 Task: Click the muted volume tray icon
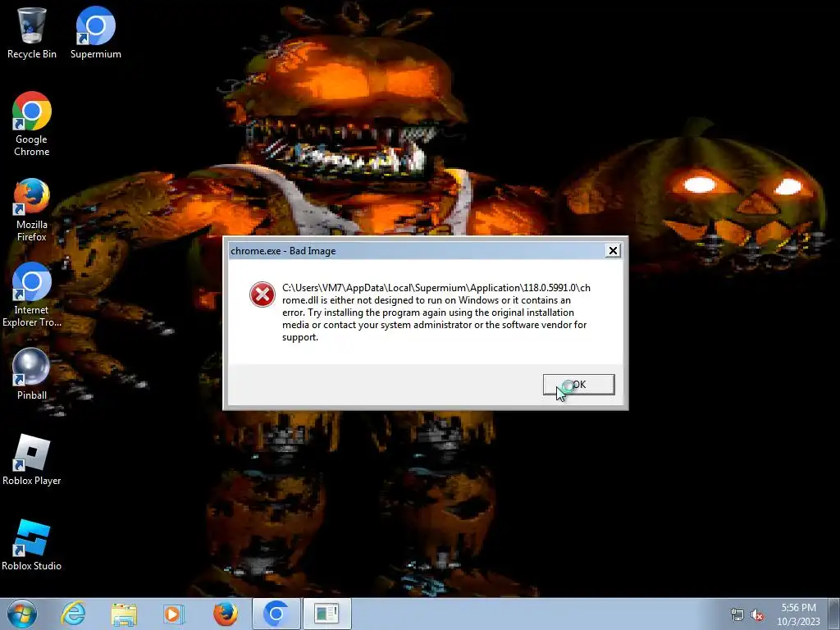click(x=757, y=615)
